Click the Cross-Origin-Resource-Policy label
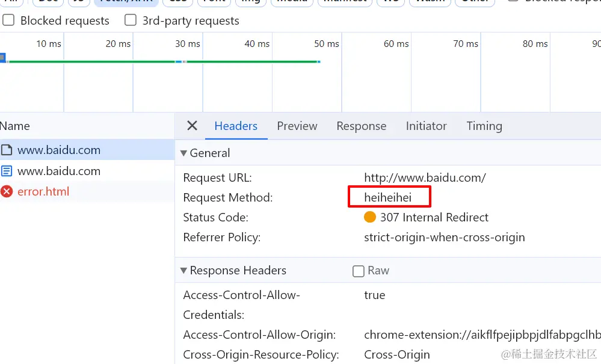The image size is (601, 364). (x=260, y=354)
